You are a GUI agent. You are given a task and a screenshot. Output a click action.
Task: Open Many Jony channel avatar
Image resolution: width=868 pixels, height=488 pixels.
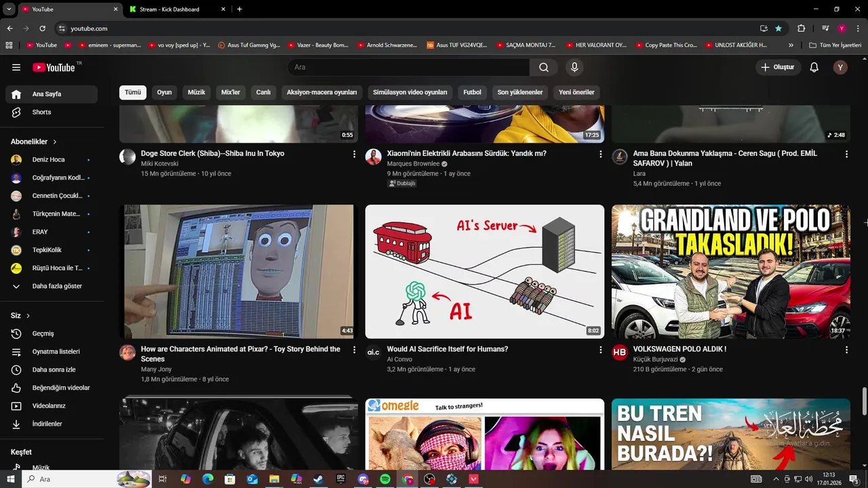(127, 352)
